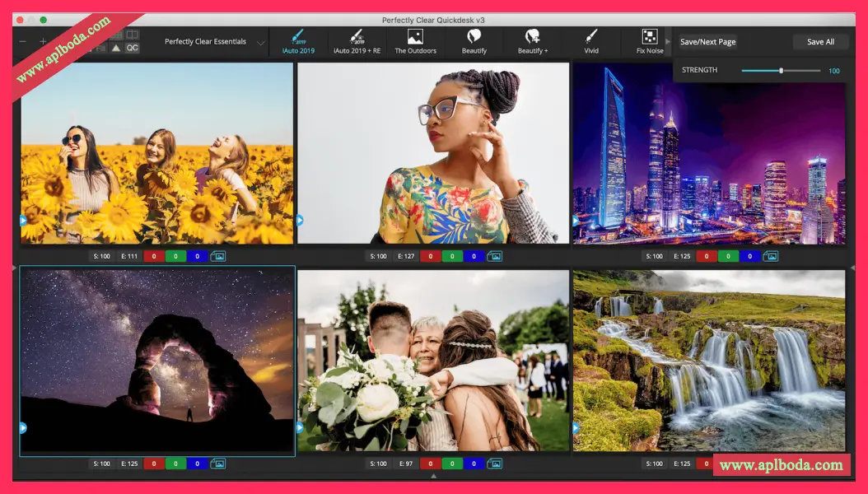
Task: Click image icon under sunflower photo
Action: click(x=218, y=256)
